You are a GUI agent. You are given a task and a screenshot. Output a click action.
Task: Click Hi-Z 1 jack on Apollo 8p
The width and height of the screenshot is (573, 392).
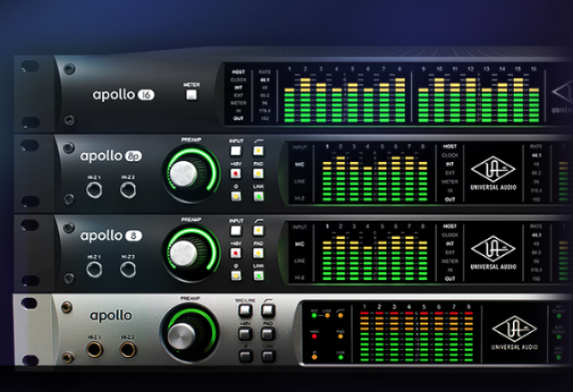tap(94, 190)
